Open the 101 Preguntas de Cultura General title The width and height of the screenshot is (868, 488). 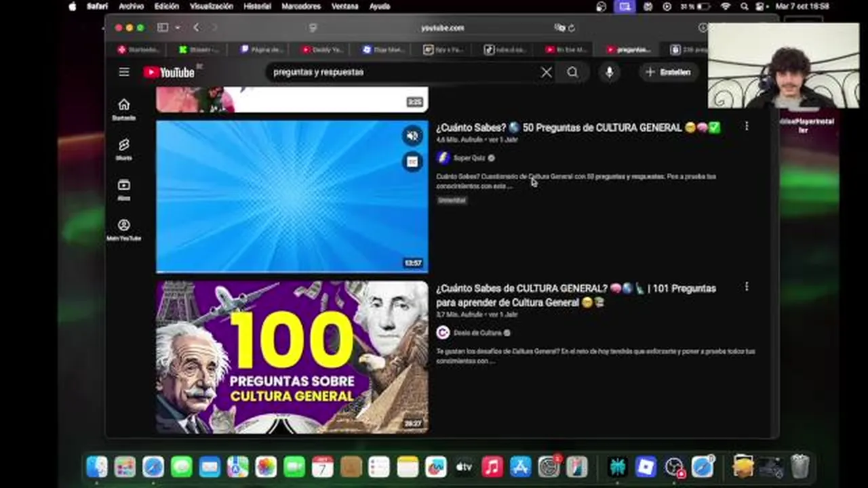[576, 296]
